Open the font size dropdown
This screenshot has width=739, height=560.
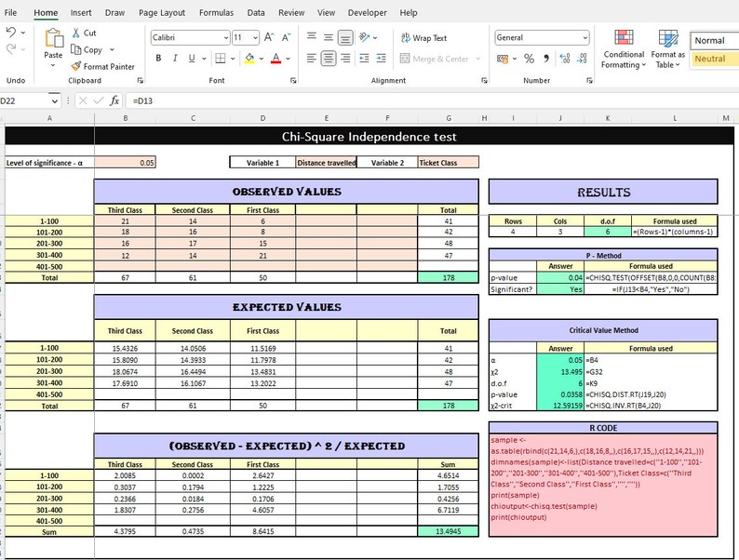pos(255,38)
